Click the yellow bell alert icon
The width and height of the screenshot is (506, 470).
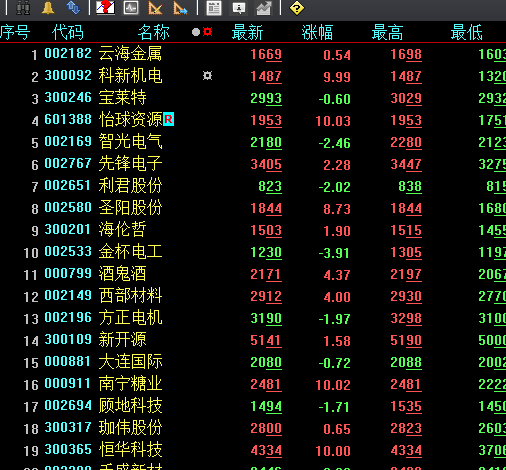(48, 8)
